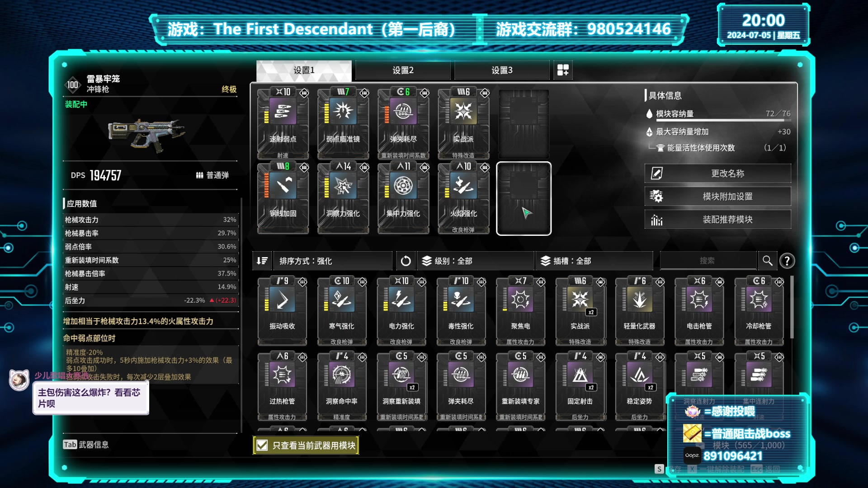This screenshot has width=868, height=488.
Task: Click the 枪械攻击力 32% stat row
Action: click(151, 220)
